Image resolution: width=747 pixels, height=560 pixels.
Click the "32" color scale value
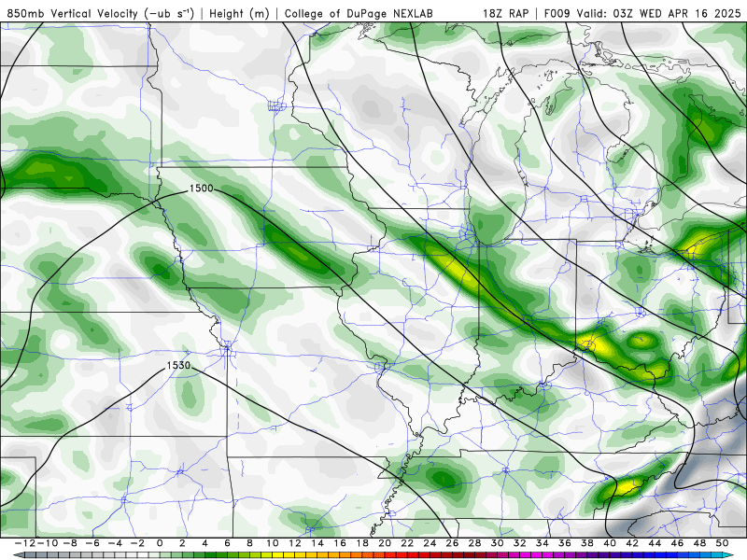519,543
